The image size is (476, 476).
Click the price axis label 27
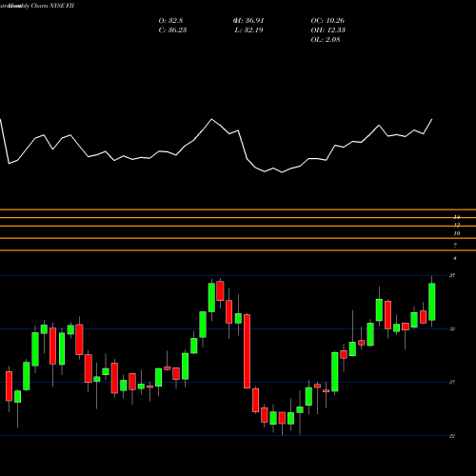tap(452, 383)
